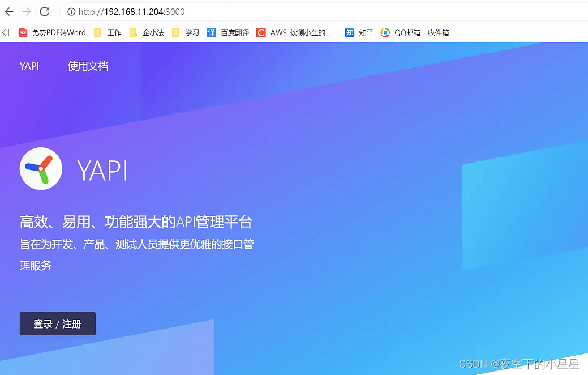Collapse bookmarks bar side toggle icon

click(x=6, y=33)
